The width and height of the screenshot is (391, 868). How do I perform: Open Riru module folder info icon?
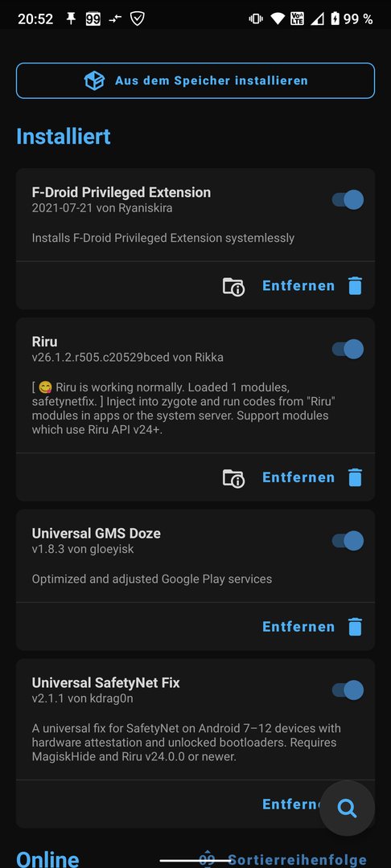(233, 477)
